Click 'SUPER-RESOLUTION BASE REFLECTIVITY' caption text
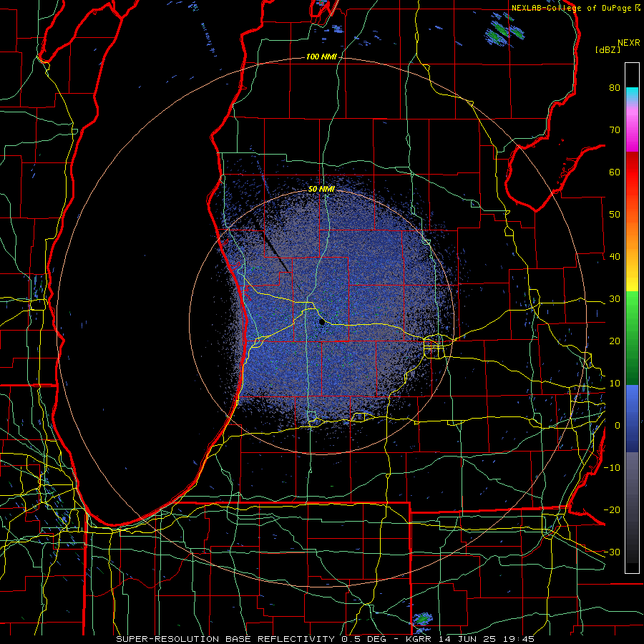The image size is (644, 644). 225,639
